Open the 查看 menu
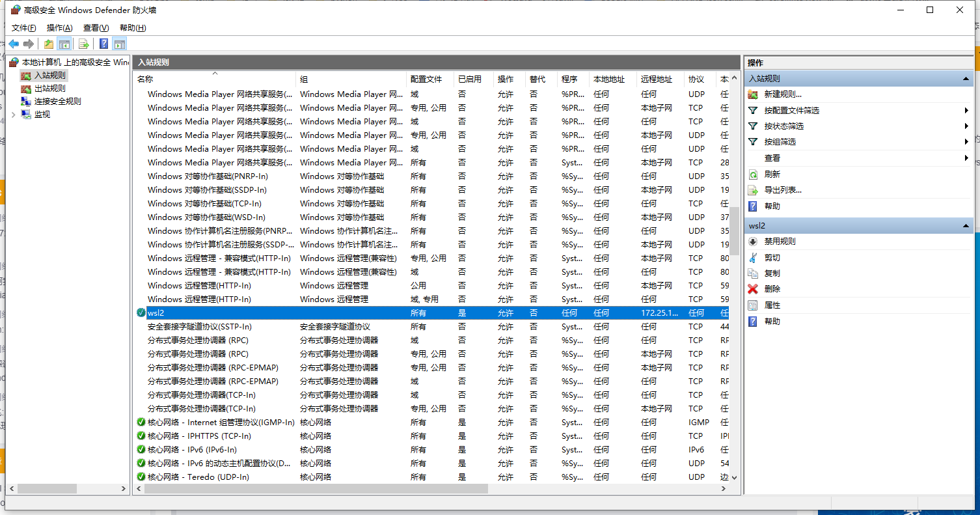The height and width of the screenshot is (515, 980). pyautogui.click(x=95, y=27)
